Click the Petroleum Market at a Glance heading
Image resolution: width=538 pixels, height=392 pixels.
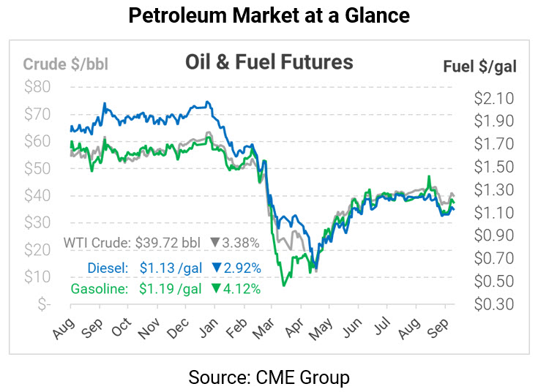click(x=269, y=15)
